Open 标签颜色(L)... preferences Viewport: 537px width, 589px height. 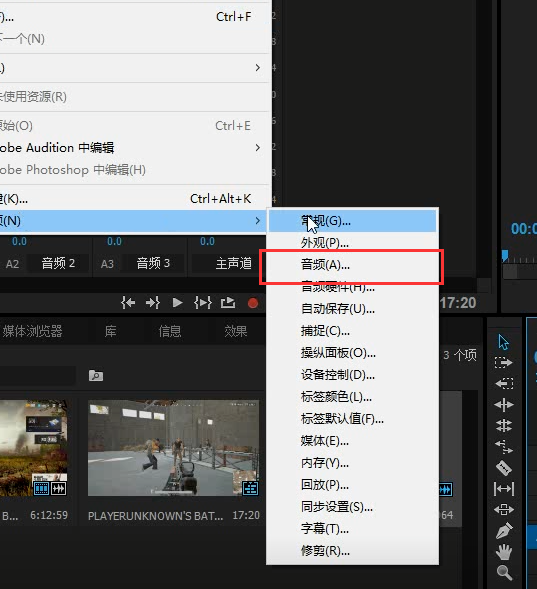click(x=352, y=397)
